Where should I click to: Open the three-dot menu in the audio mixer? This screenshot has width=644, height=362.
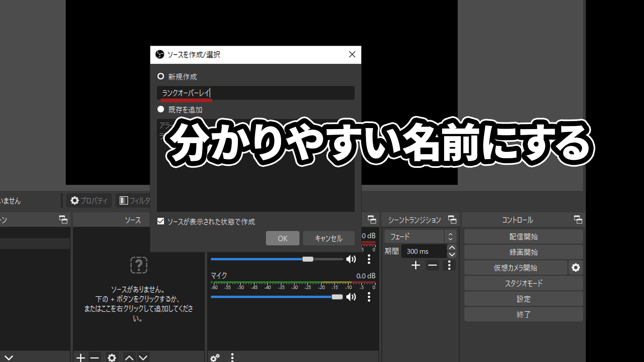pyautogui.click(x=232, y=358)
